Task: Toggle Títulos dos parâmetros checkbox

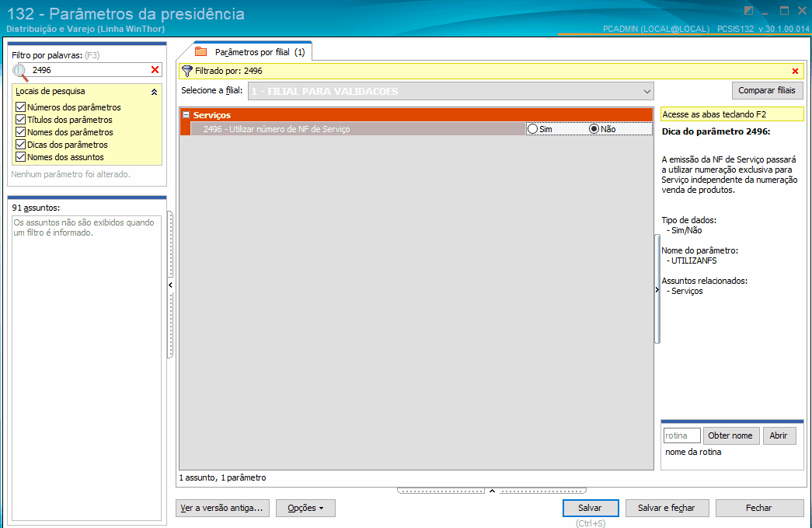Action: point(21,119)
